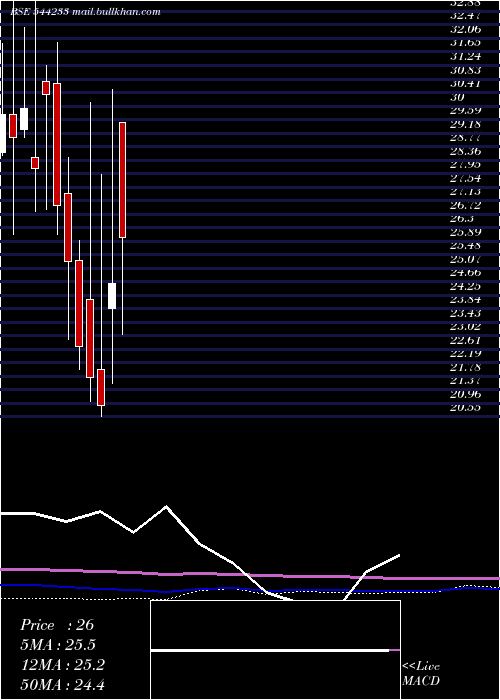
Task: Click the 26.3 price axis label
Action: (462, 218)
